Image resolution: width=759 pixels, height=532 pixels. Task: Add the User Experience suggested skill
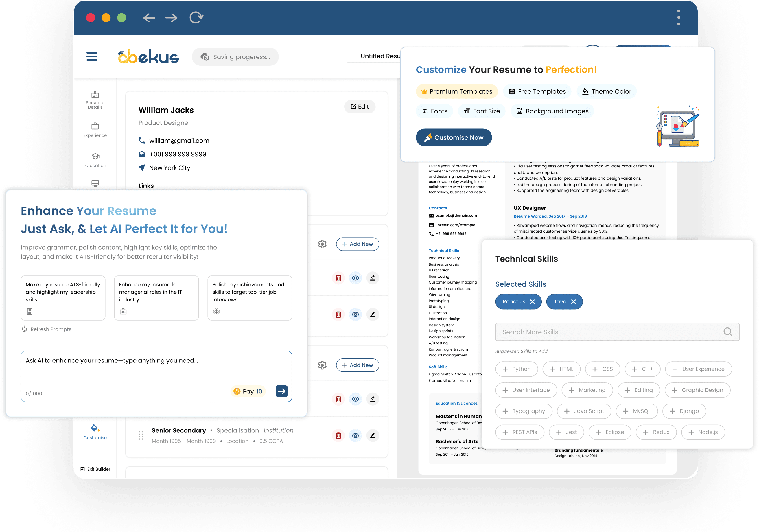coord(699,369)
